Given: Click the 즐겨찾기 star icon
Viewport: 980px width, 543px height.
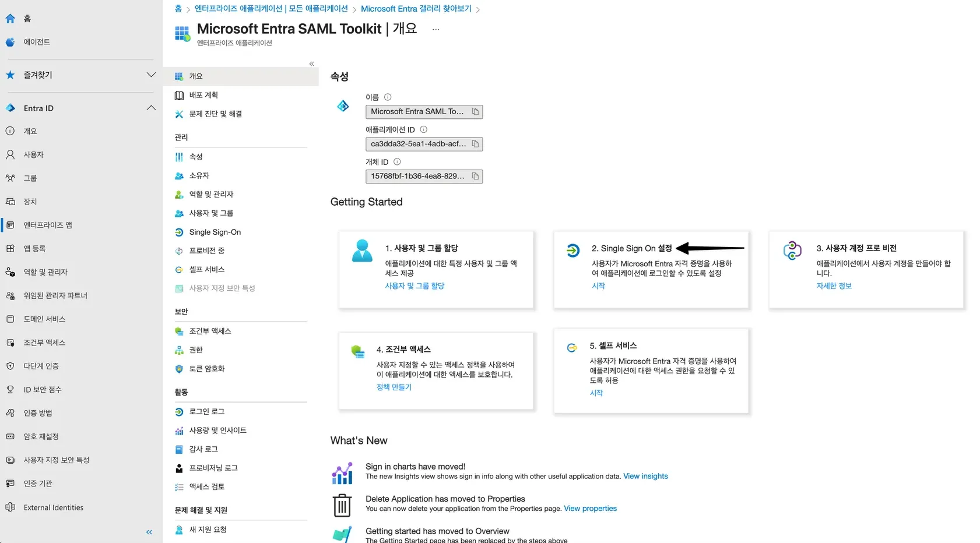Looking at the screenshot, I should (x=10, y=75).
